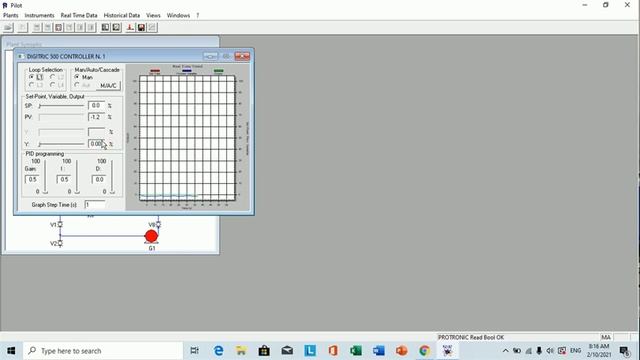Open File Explorer from the taskbar

click(241, 351)
